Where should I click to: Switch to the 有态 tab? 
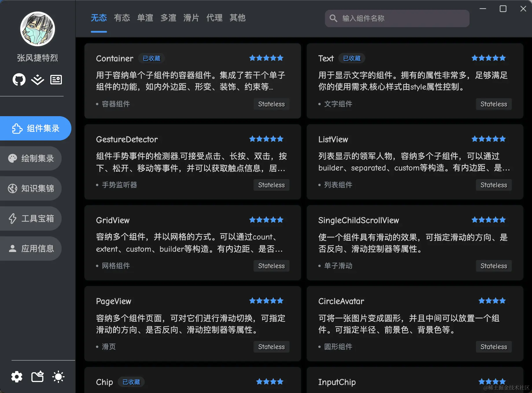tap(122, 18)
